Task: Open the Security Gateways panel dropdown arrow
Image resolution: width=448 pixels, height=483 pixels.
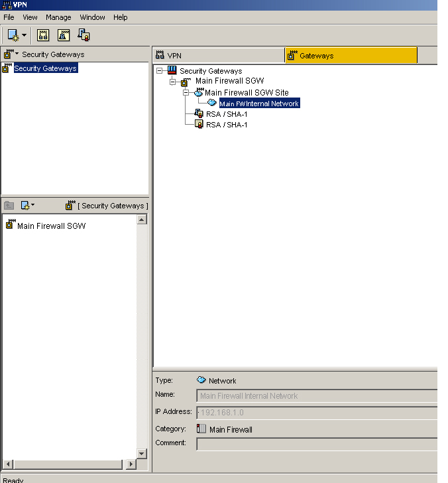Action: (17, 54)
